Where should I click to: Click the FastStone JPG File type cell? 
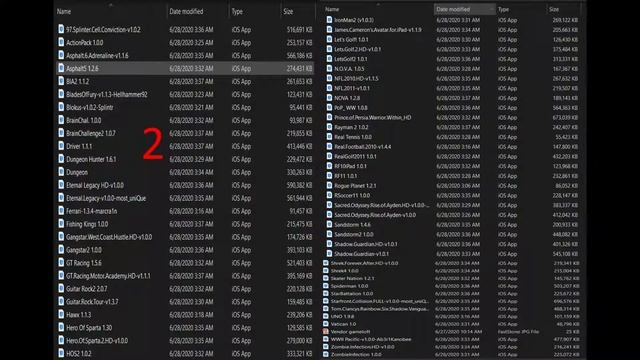pyautogui.click(x=518, y=332)
